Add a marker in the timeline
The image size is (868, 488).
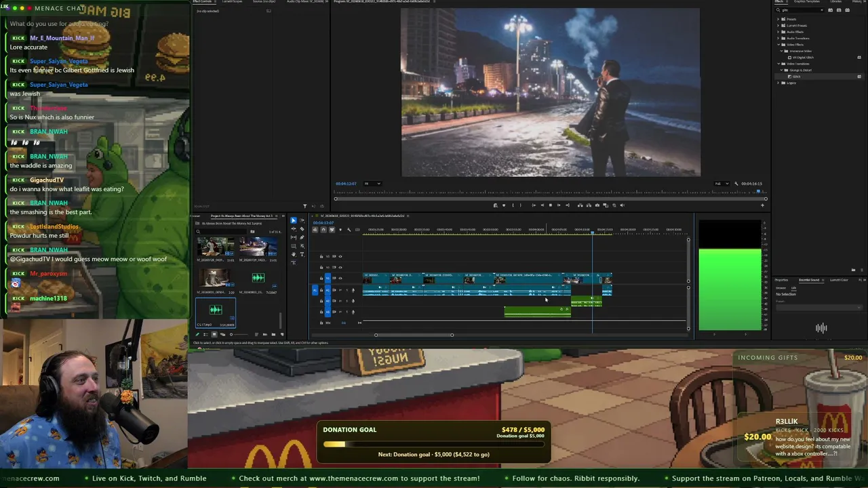(x=340, y=230)
